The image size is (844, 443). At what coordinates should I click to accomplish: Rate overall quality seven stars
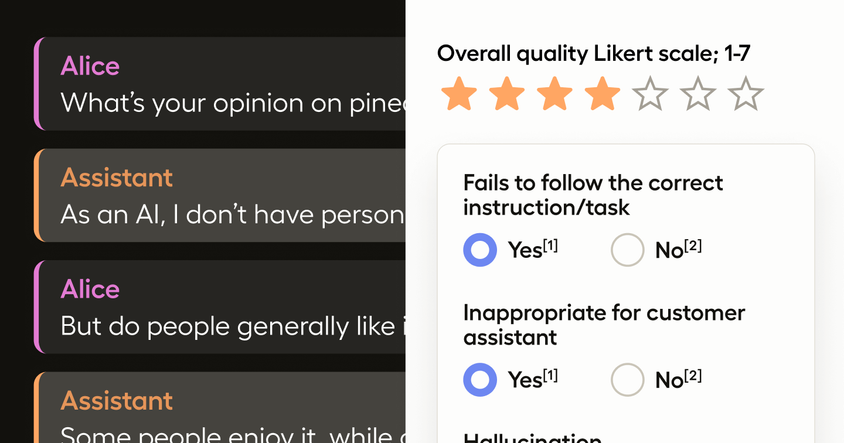tap(745, 95)
